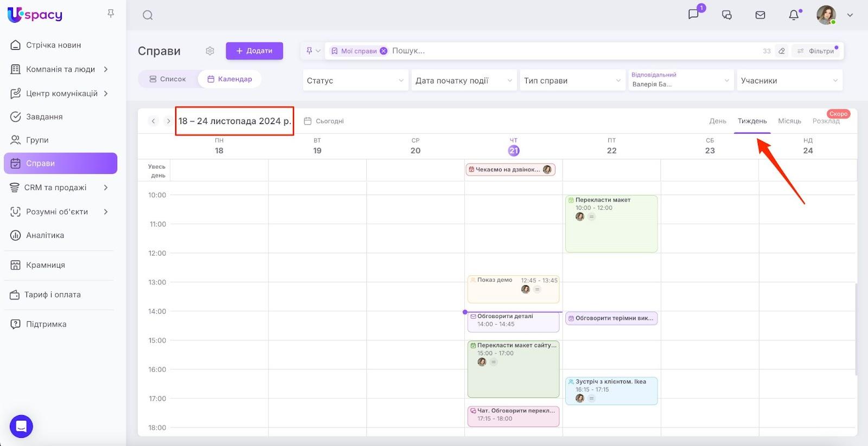Open the Показ демо event
868x446 pixels.
point(513,289)
